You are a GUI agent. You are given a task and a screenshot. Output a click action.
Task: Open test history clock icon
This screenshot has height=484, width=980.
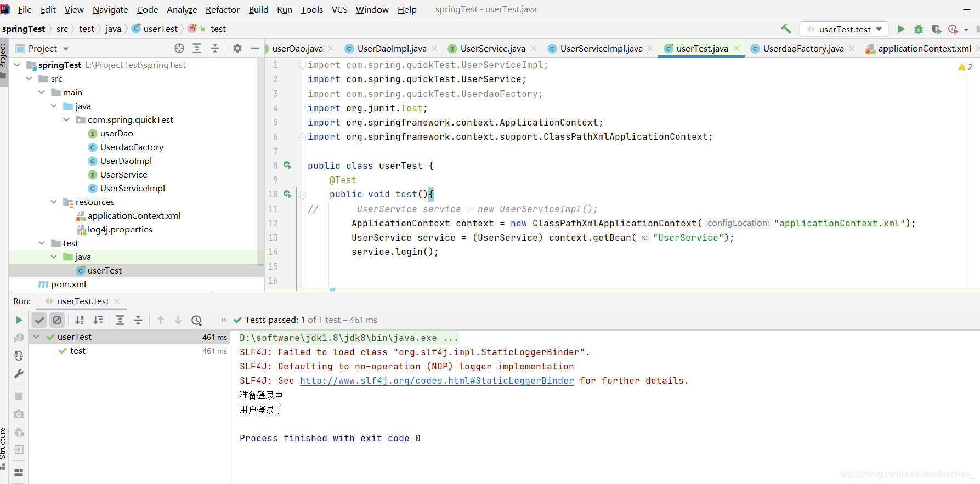click(197, 320)
